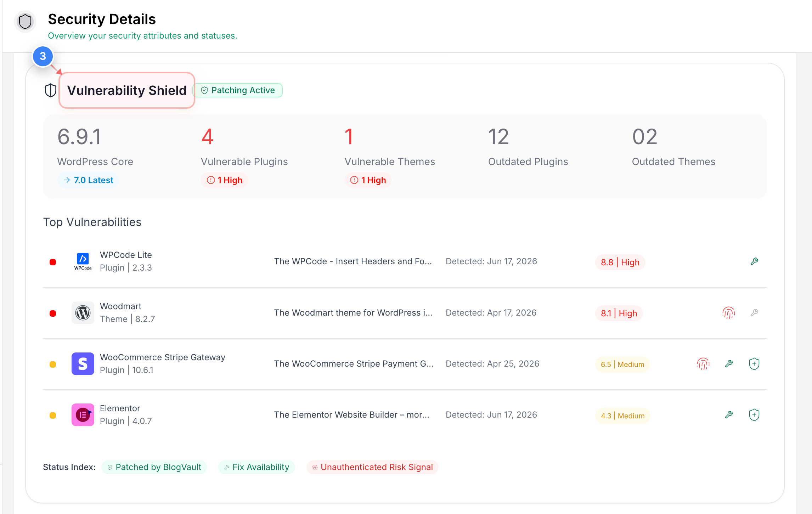Click the Elementor plugin logo

tap(83, 415)
